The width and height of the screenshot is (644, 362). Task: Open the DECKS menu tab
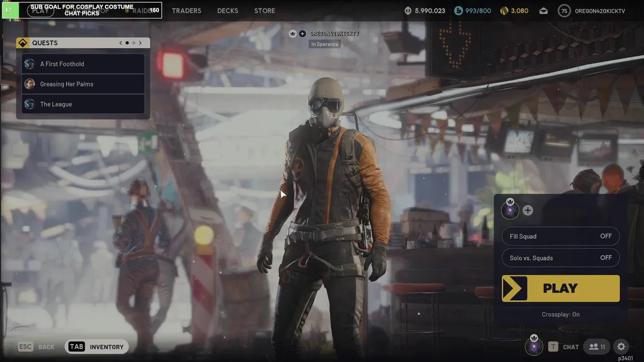pos(227,11)
